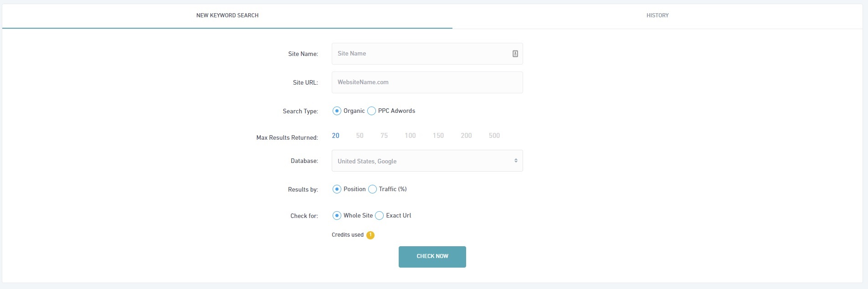The width and height of the screenshot is (868, 289).
Task: Choose Traffic (%) results option
Action: coord(373,189)
